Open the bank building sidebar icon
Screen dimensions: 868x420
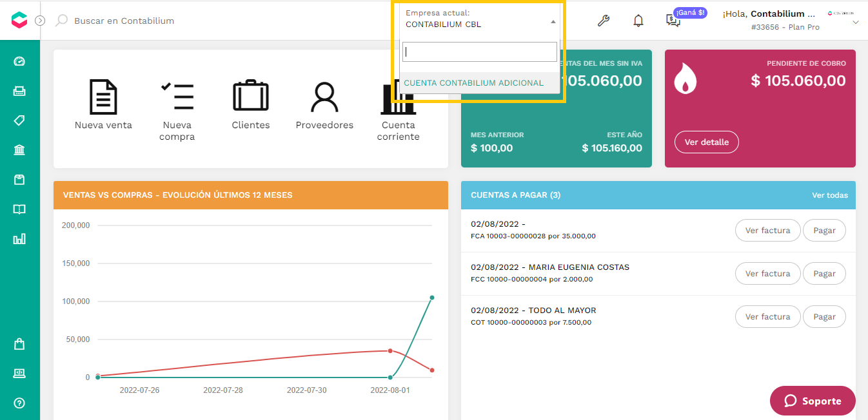coord(19,150)
